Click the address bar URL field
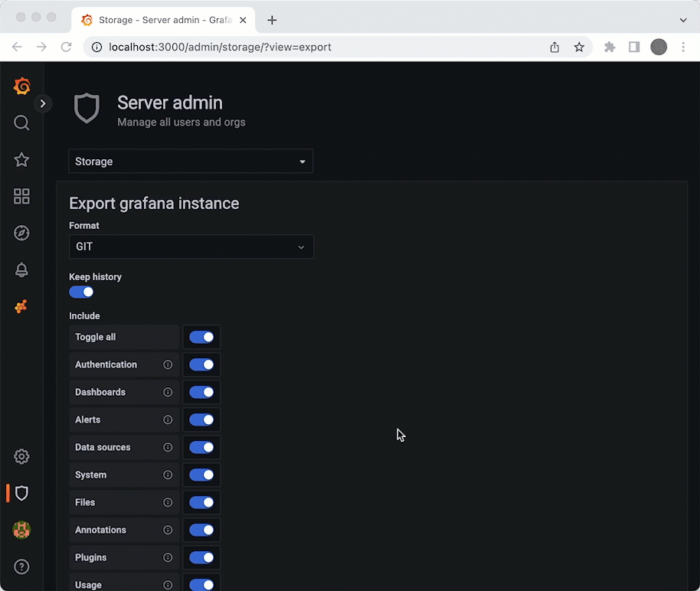Image resolution: width=700 pixels, height=591 pixels. click(x=230, y=47)
